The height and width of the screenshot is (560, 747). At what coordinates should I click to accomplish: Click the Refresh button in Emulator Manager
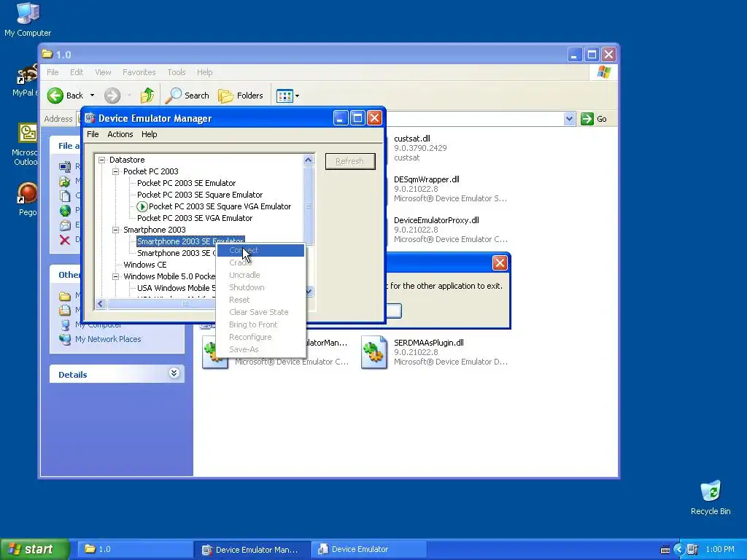(x=350, y=161)
